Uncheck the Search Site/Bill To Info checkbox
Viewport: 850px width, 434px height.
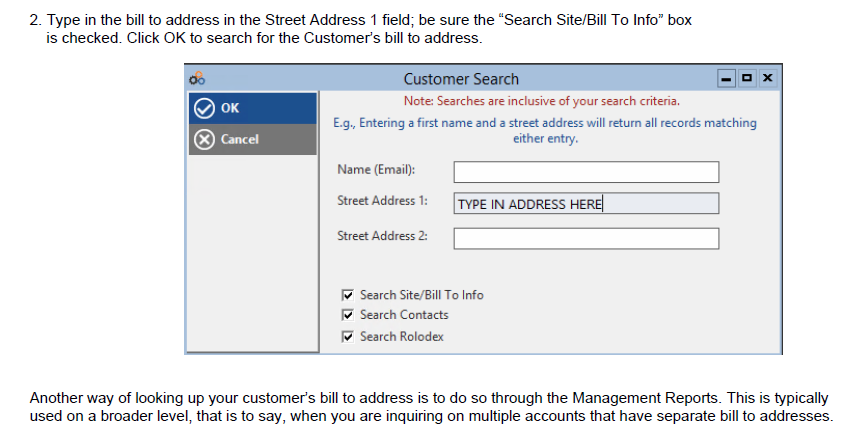click(x=347, y=295)
